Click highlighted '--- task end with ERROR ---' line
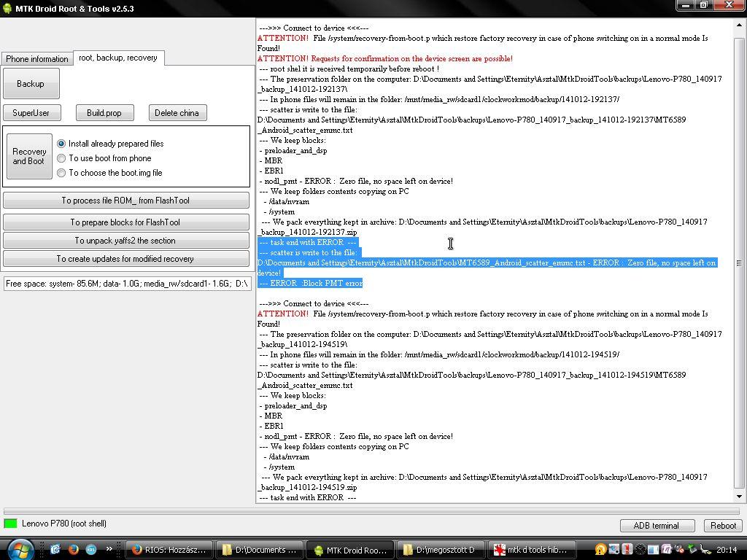The image size is (747, 560). (307, 242)
